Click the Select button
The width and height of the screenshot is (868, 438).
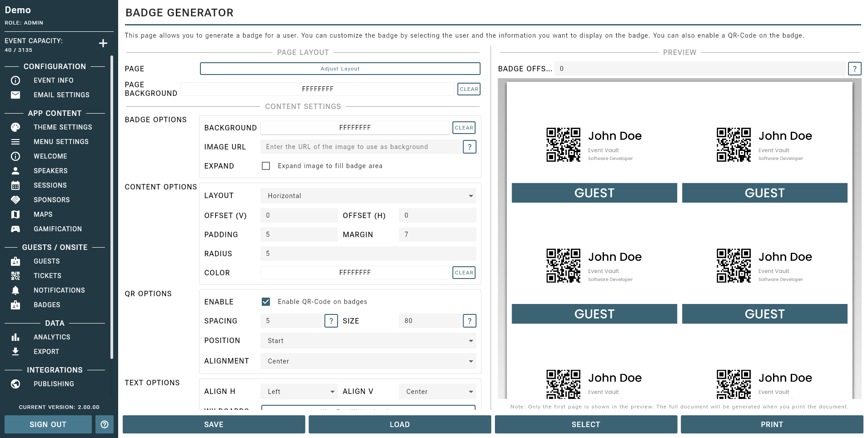(x=586, y=424)
